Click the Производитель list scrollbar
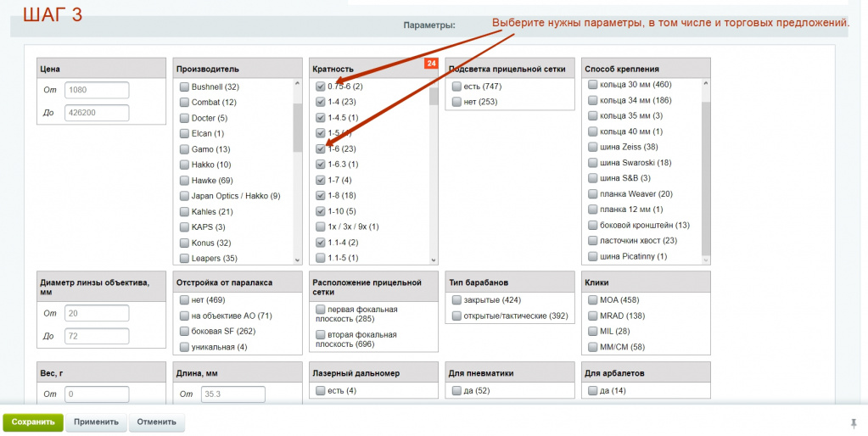 point(298,127)
